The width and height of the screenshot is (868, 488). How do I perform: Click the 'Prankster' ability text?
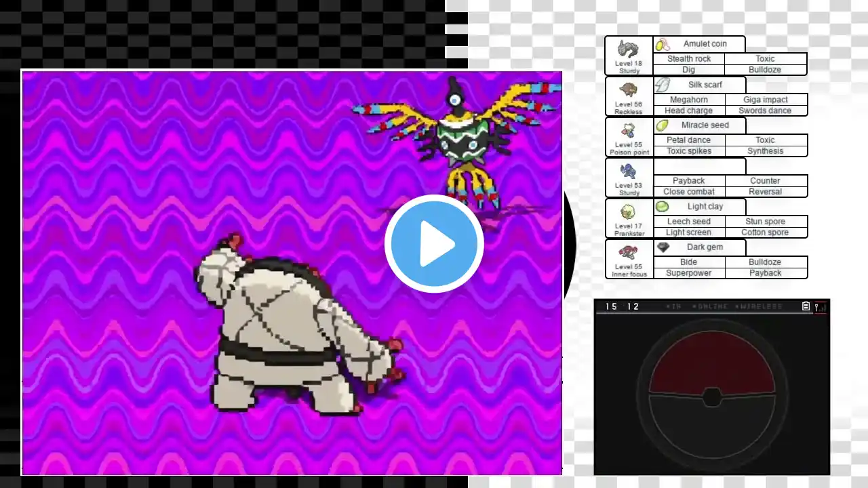(x=629, y=234)
